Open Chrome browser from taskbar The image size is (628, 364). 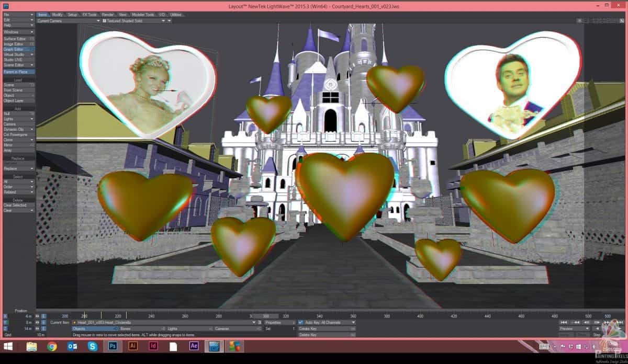point(52,346)
